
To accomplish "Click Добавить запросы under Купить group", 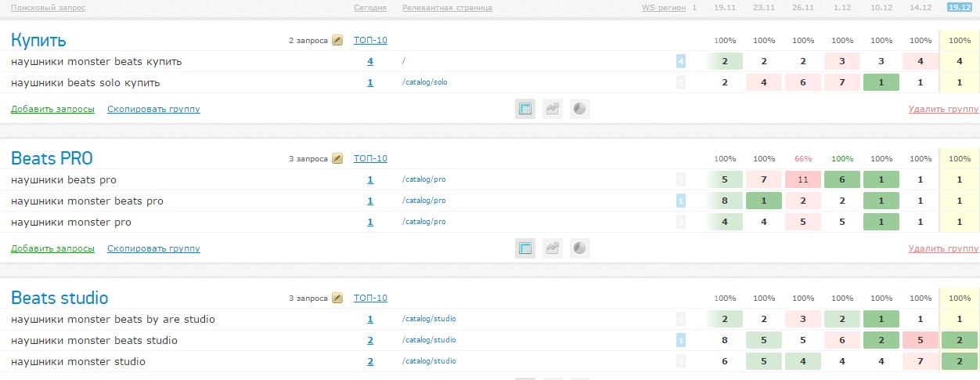I will pos(52,109).
